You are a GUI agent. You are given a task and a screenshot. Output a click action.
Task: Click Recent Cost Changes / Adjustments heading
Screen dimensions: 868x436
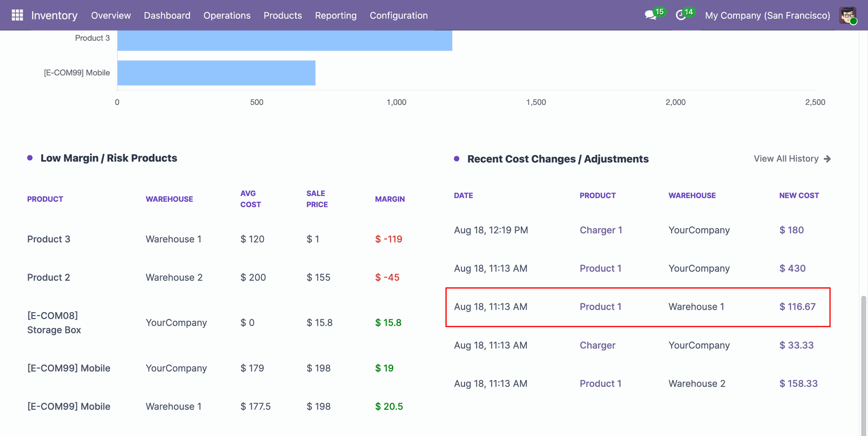(558, 159)
